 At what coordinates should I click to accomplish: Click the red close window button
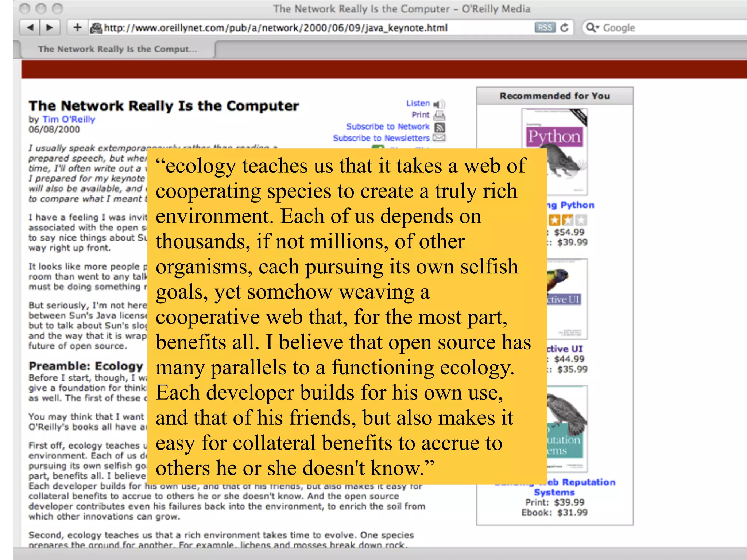coord(25,8)
